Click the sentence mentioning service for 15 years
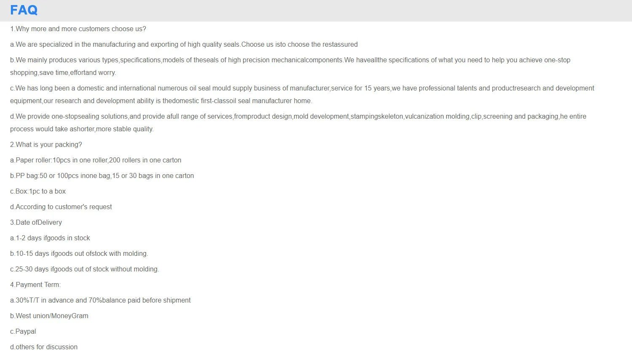The image size is (632, 364). (x=302, y=88)
